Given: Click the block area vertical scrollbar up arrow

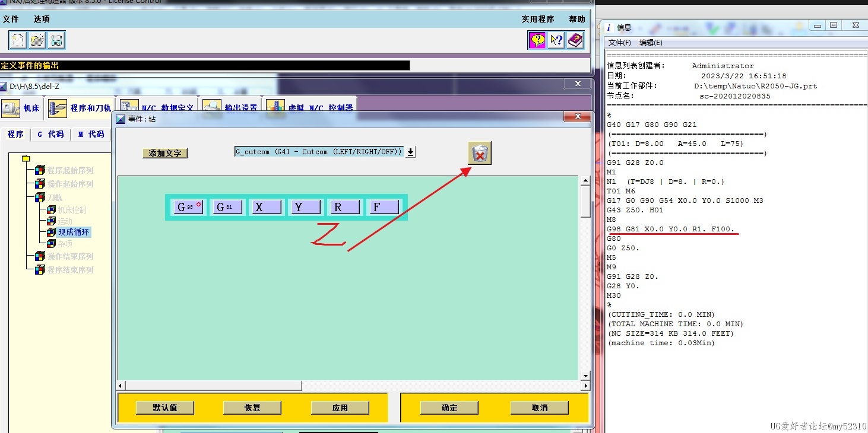Looking at the screenshot, I should coord(585,180).
